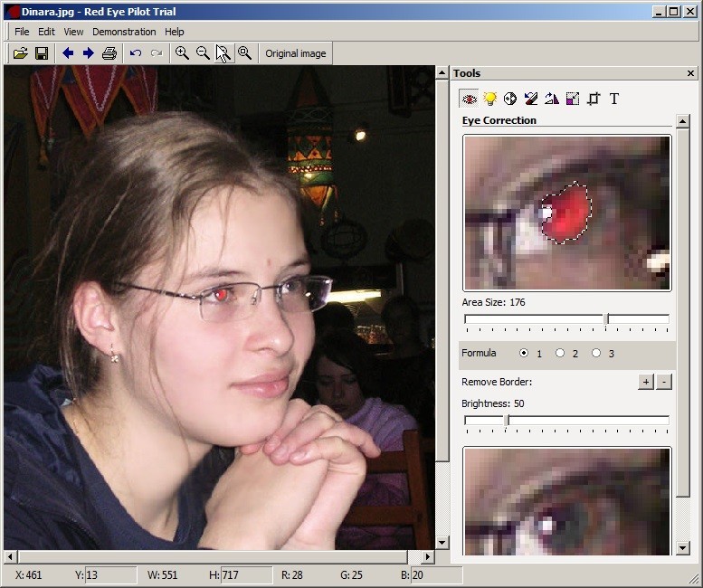
Task: Select the crop tool icon
Action: point(594,99)
